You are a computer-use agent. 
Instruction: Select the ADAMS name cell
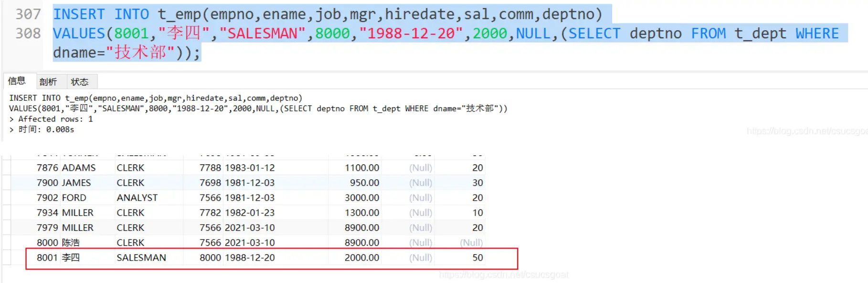click(x=79, y=168)
